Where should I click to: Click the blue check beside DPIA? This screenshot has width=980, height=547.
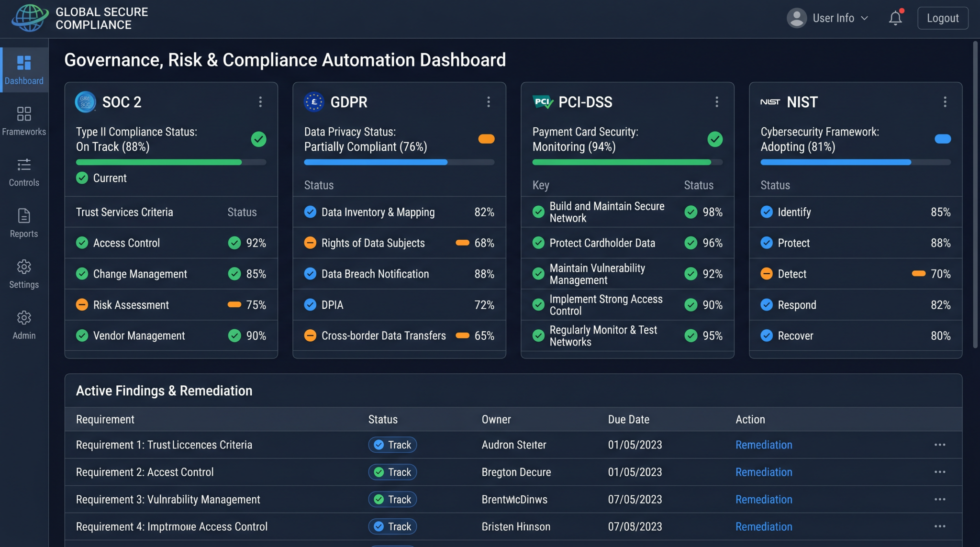point(310,305)
